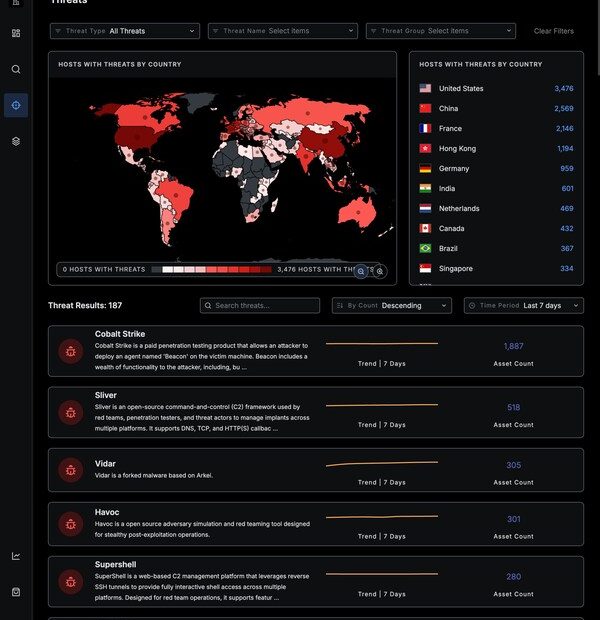
Task: Click the Hong Kong flag icon
Action: pos(425,148)
